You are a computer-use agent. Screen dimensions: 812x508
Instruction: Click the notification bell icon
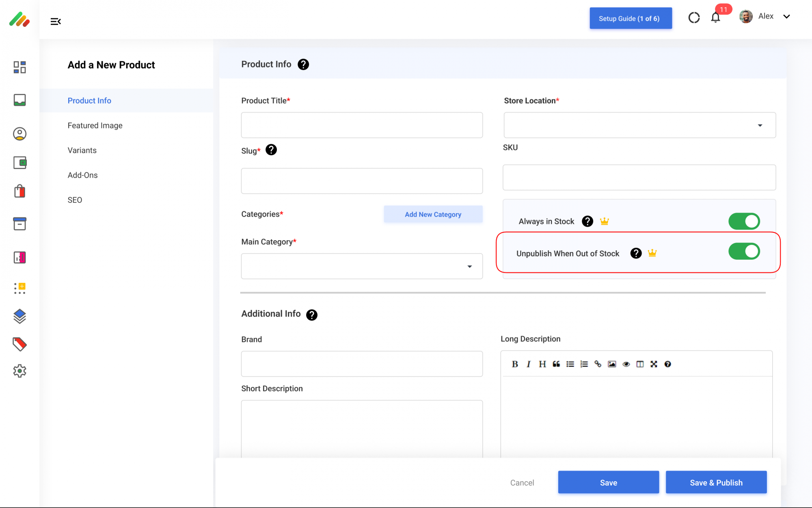[x=715, y=17]
